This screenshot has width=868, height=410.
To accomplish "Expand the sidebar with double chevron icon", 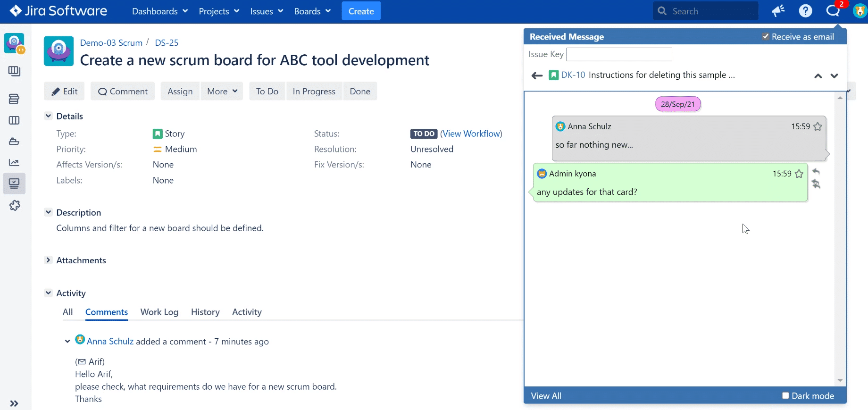I will point(14,403).
